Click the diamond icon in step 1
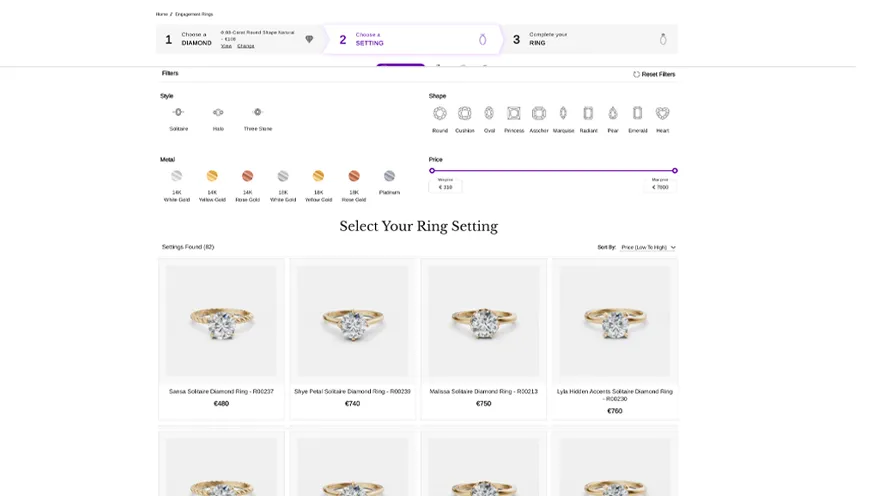This screenshot has height=496, width=870. (309, 39)
